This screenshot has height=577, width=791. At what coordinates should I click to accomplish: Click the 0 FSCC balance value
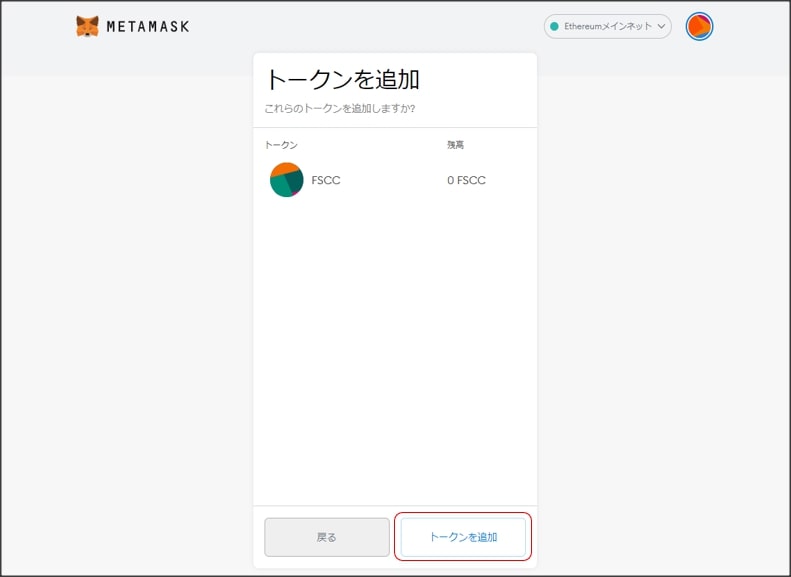pyautogui.click(x=466, y=181)
